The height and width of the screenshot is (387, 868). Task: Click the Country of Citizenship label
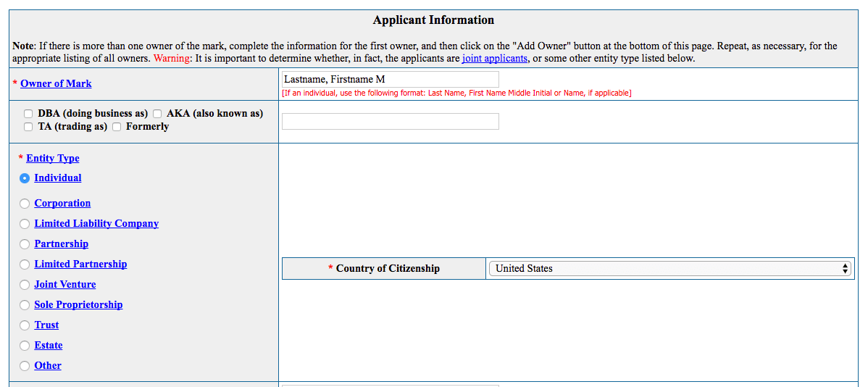[x=388, y=269]
